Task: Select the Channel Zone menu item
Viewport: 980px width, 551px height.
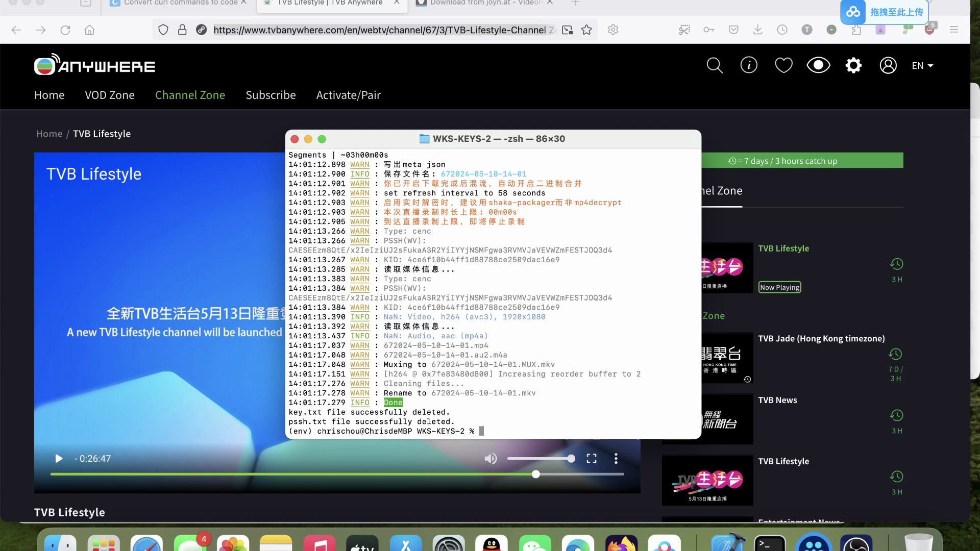Action: (190, 95)
